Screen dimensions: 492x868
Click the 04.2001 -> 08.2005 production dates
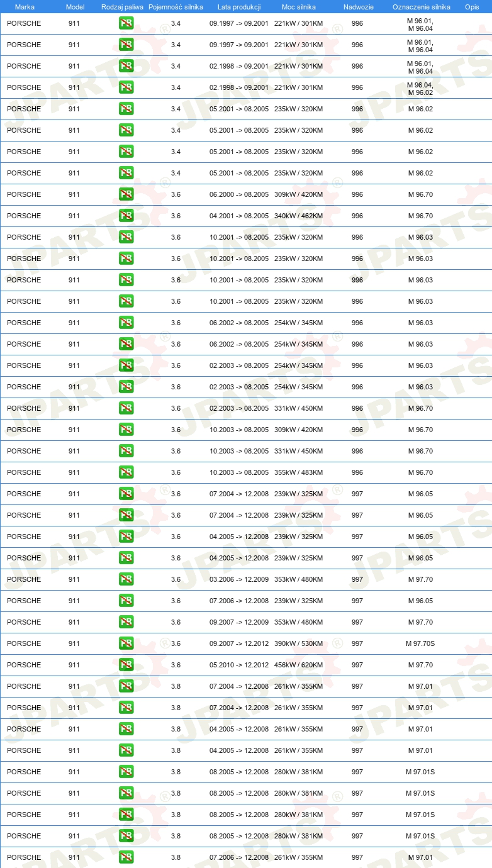click(239, 216)
